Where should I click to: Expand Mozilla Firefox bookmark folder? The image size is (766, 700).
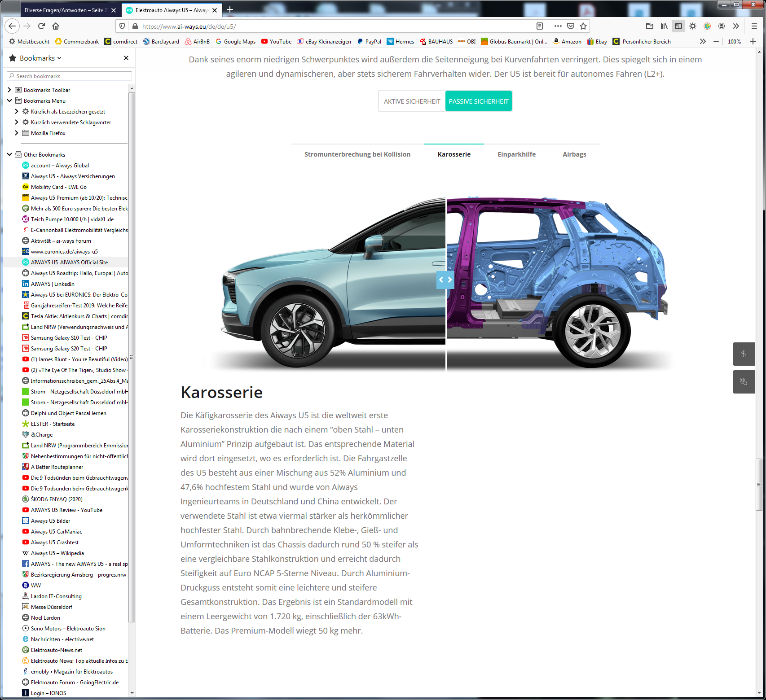(17, 133)
